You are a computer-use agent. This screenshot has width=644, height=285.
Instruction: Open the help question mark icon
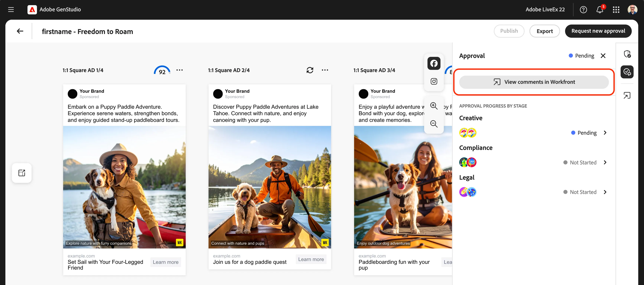point(583,9)
